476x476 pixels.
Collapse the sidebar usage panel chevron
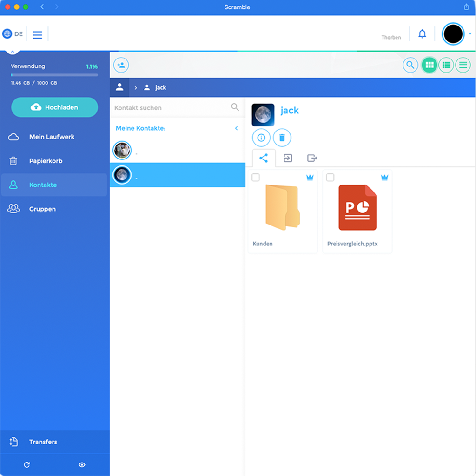13,52
